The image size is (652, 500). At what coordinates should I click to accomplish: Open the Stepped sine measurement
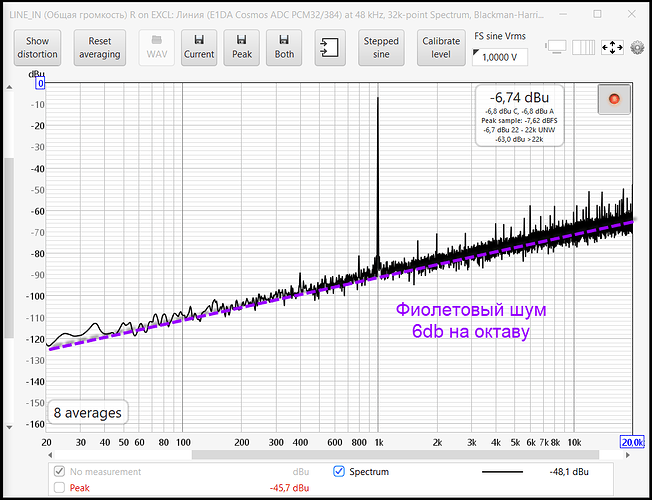(381, 47)
